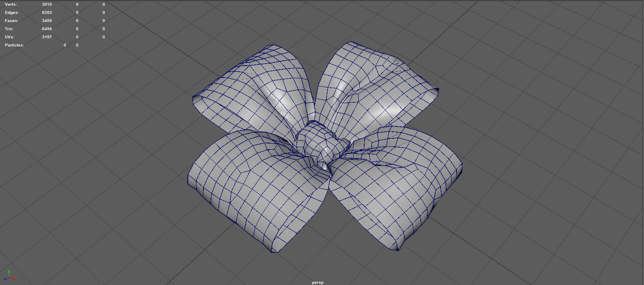
Task: Click the UV count value 3197
Action: click(x=47, y=37)
